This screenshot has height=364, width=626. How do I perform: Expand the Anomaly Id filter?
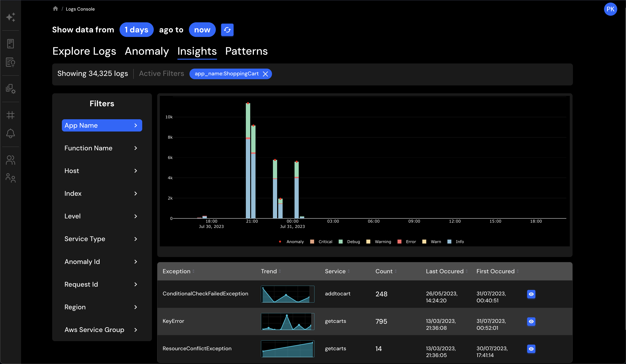102,262
